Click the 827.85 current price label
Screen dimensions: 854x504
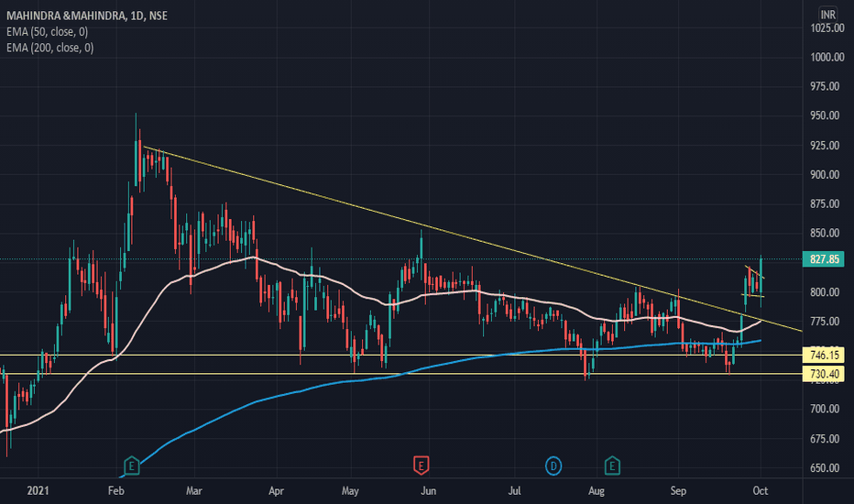pos(825,259)
